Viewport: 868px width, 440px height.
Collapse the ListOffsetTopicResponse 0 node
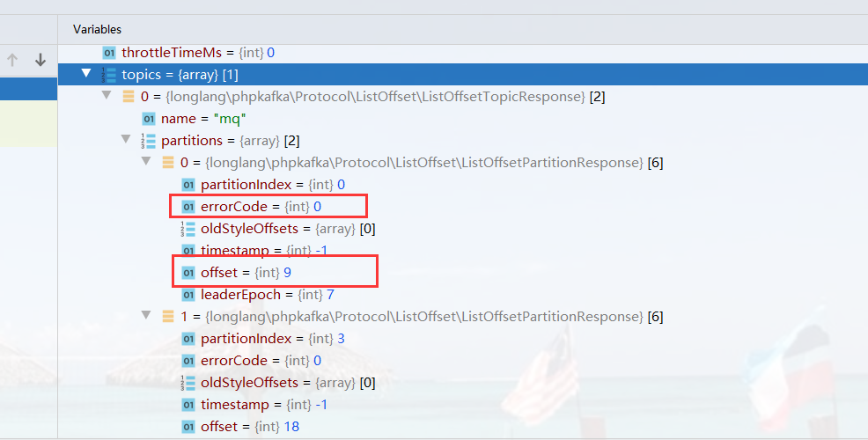[107, 95]
